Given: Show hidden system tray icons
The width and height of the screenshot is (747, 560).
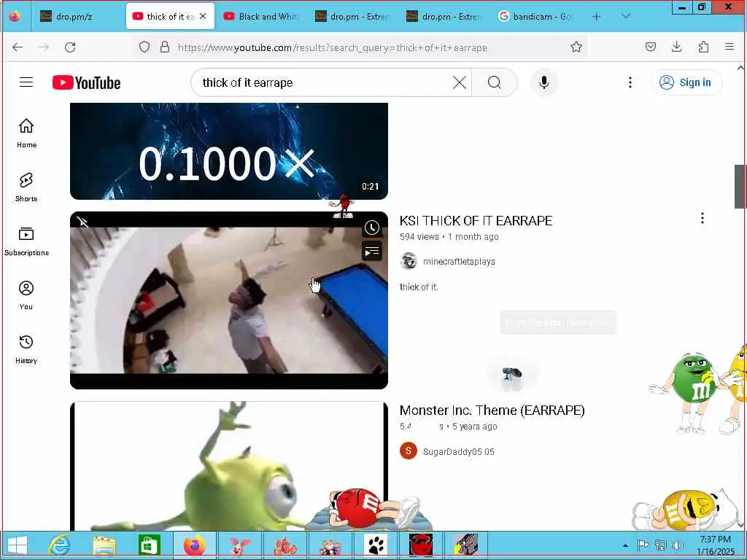Looking at the screenshot, I should click(x=625, y=545).
